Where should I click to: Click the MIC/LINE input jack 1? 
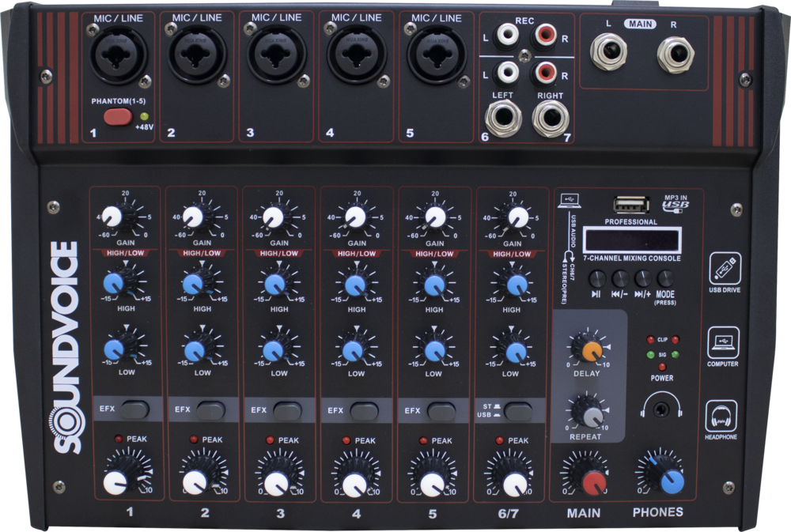click(119, 55)
